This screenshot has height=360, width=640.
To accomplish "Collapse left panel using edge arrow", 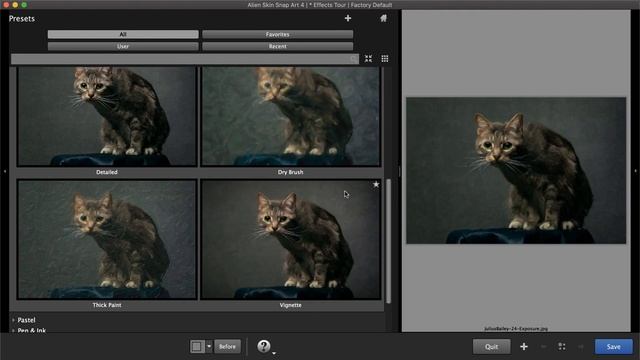I will click(4, 171).
